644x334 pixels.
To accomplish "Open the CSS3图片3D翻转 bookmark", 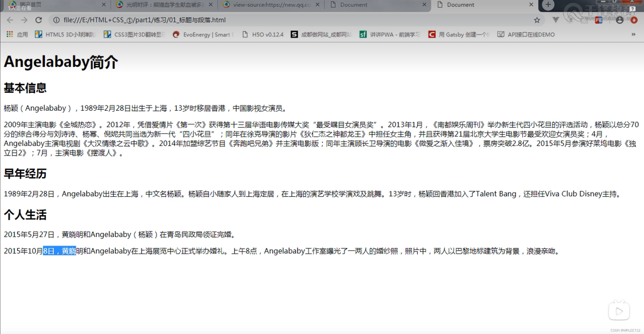I will pos(134,34).
